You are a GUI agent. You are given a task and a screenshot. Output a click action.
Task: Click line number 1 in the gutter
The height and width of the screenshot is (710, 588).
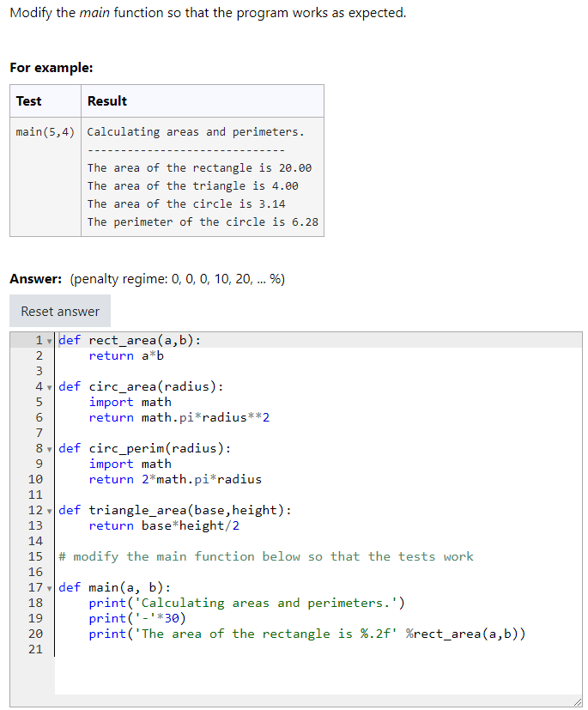coord(38,340)
